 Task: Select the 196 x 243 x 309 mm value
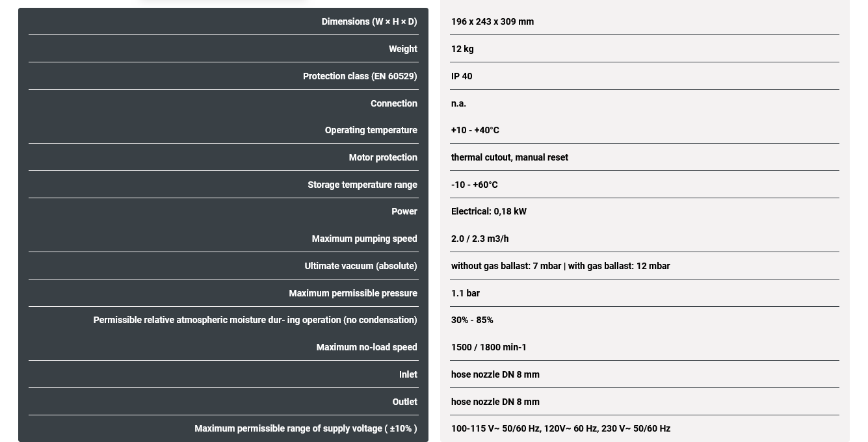click(492, 21)
